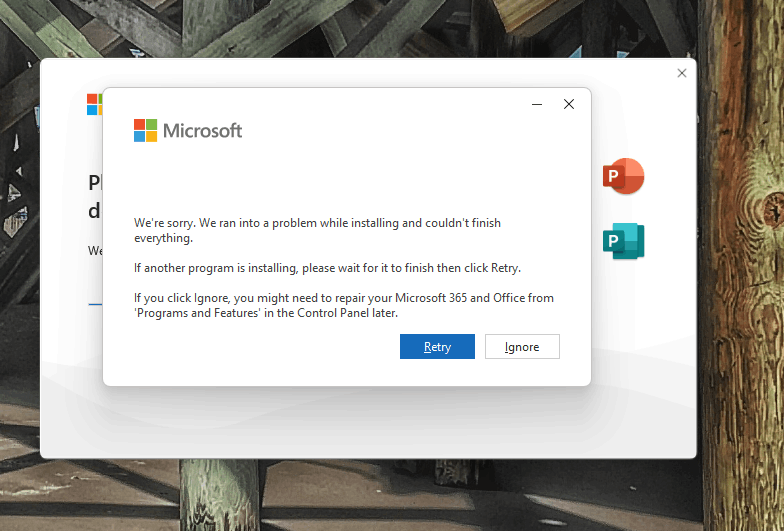
Task: Close the background Office installer window
Action: [682, 73]
